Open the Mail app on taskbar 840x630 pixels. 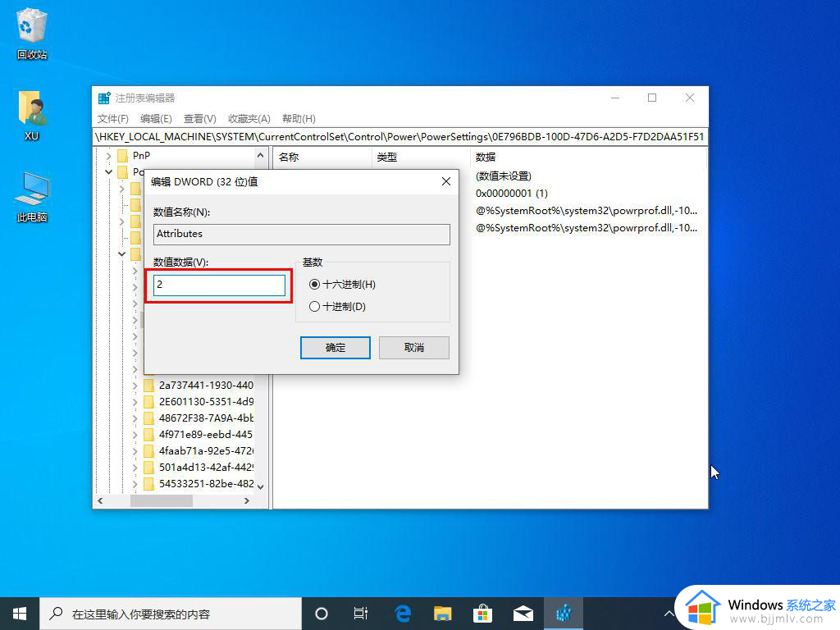coord(523,614)
